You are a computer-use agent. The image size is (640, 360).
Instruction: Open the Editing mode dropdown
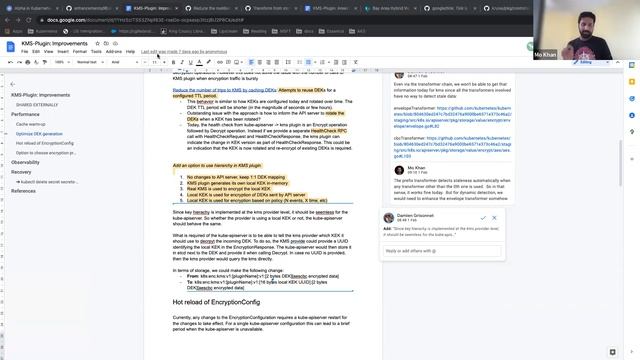(591, 62)
